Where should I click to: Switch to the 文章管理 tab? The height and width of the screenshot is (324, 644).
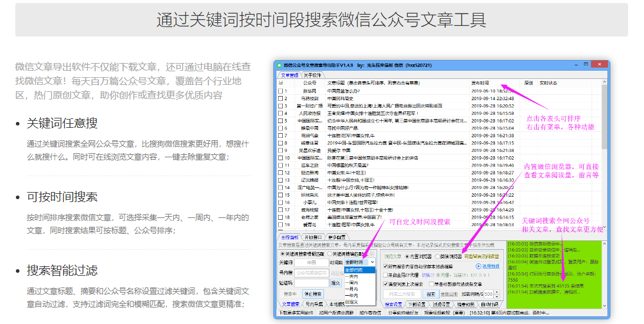pos(289,75)
